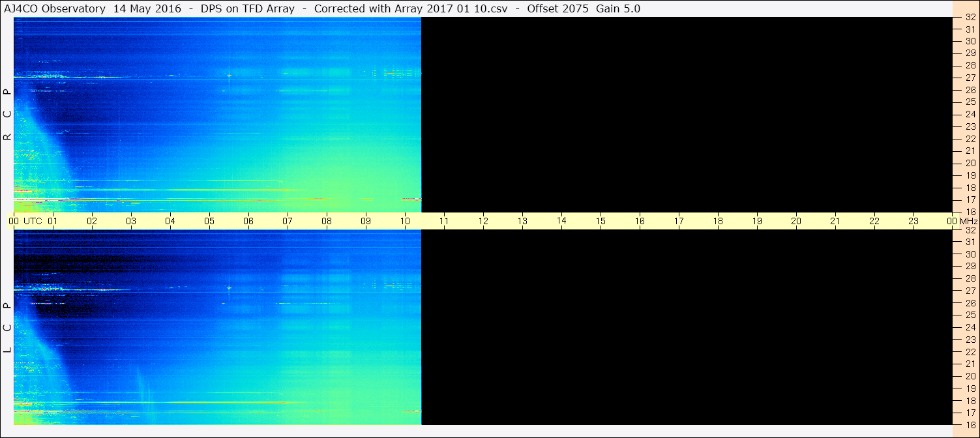The width and height of the screenshot is (980, 438).
Task: Select the 23 hour marker on UTC axis
Action: (913, 221)
